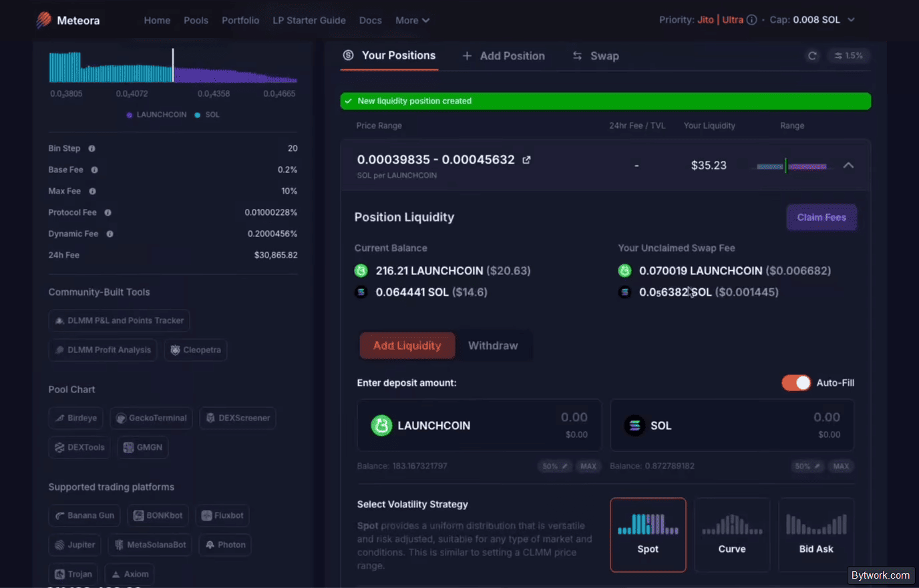The height and width of the screenshot is (588, 919).
Task: Click MAX for SOL deposit
Action: click(x=841, y=466)
